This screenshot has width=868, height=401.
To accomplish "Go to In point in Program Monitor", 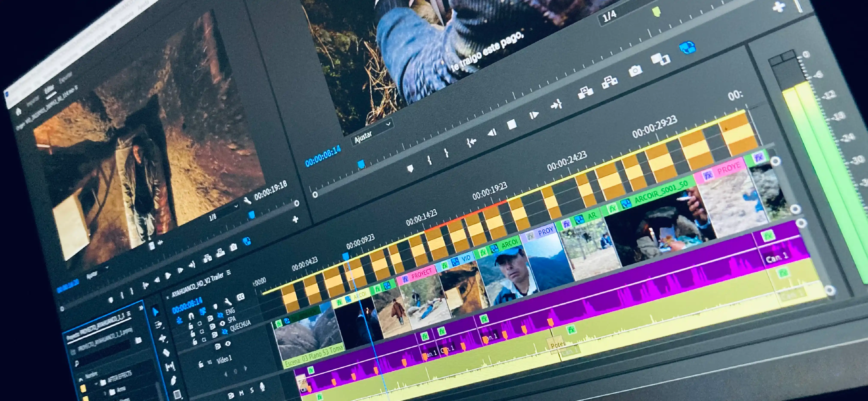I will point(471,143).
